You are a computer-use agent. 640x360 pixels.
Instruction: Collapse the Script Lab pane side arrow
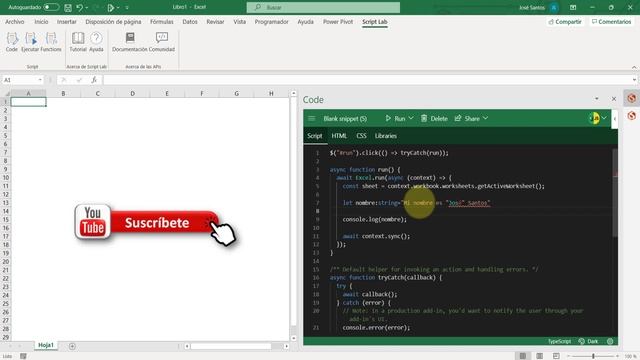(x=615, y=119)
